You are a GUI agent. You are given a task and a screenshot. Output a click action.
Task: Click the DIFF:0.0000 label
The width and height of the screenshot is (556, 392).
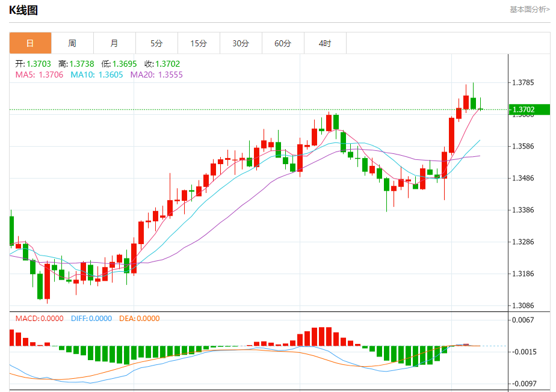(x=91, y=318)
